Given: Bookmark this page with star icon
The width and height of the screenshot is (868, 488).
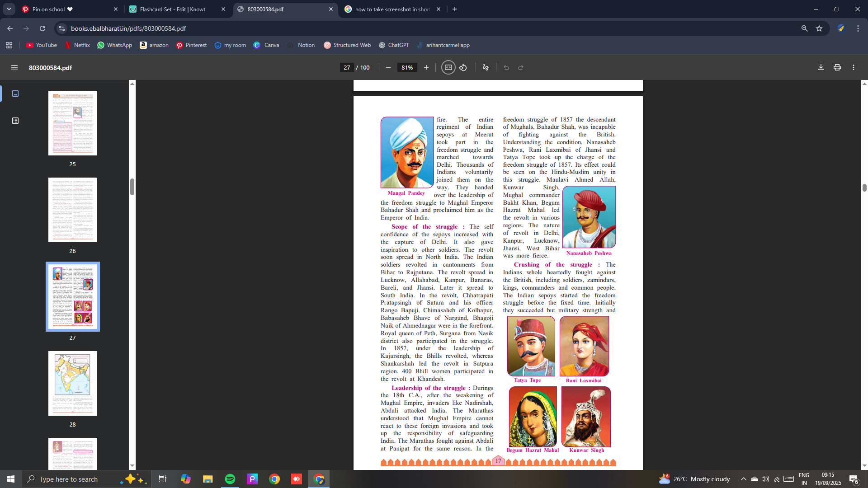Looking at the screenshot, I should pos(819,28).
